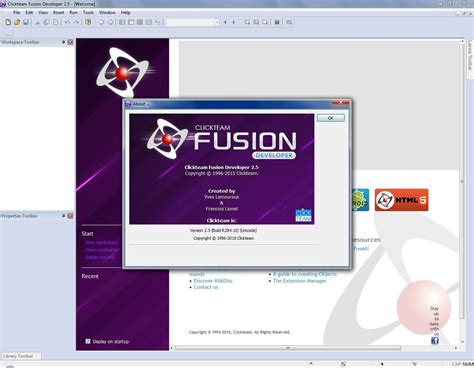Open the File menu
This screenshot has width=474, height=368.
click(x=16, y=12)
